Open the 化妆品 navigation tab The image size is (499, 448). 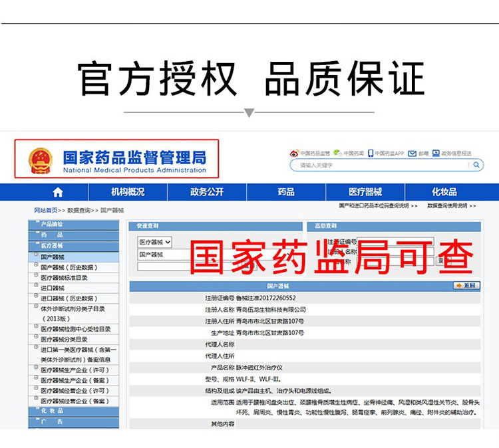(444, 192)
